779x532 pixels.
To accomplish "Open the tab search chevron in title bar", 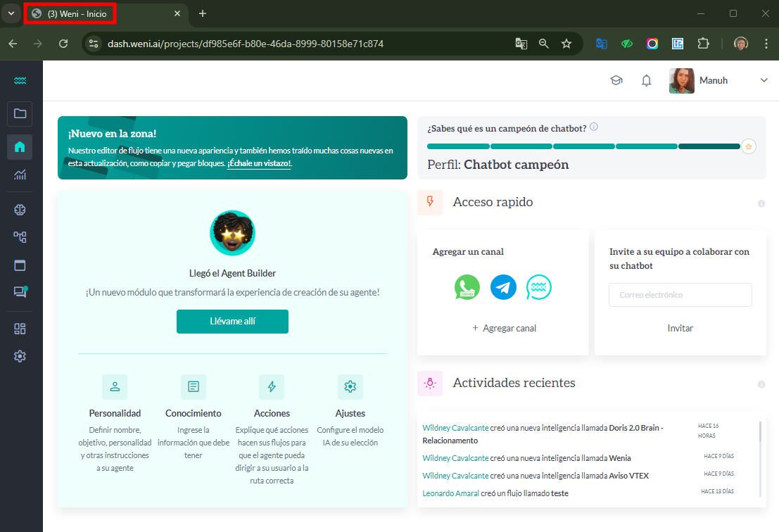I will (11, 13).
